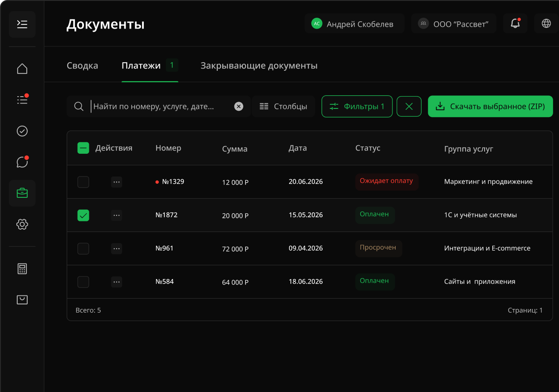This screenshot has height=392, width=559.
Task: Click Скачать выбранное (ZIP) button
Action: (x=490, y=107)
